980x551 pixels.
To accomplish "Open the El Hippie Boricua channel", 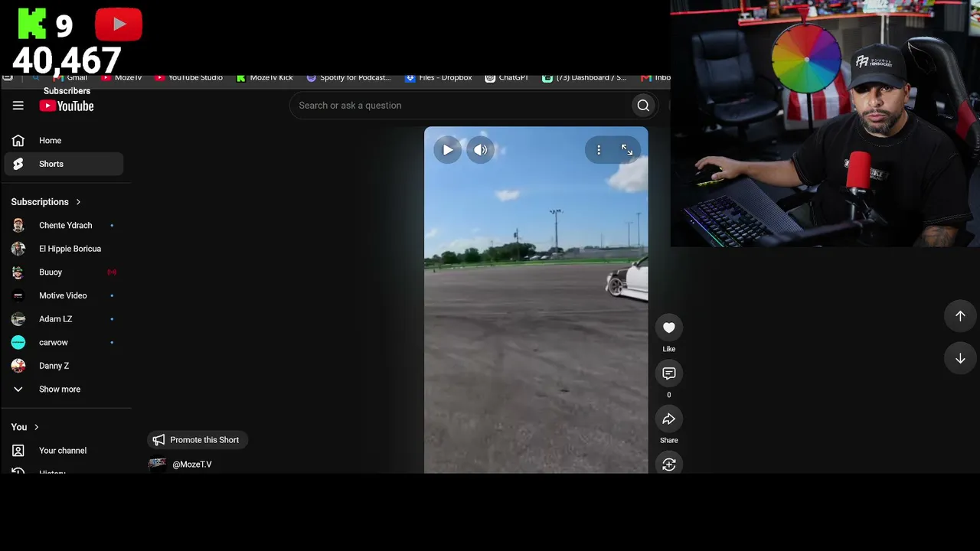I will tap(64, 249).
